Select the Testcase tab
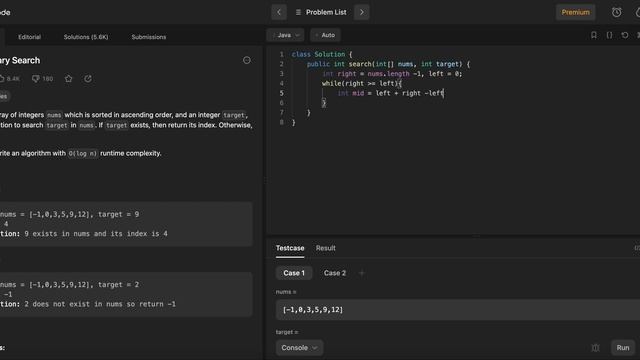 [290, 248]
